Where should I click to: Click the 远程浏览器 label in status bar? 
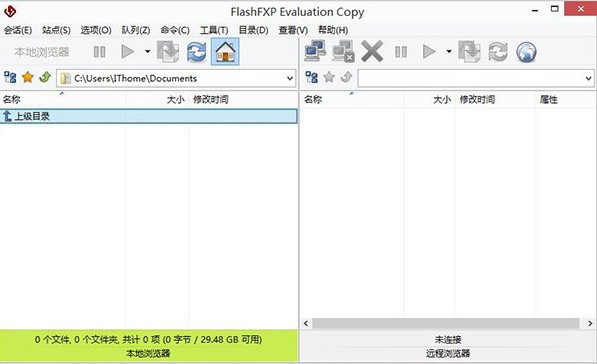pyautogui.click(x=448, y=353)
